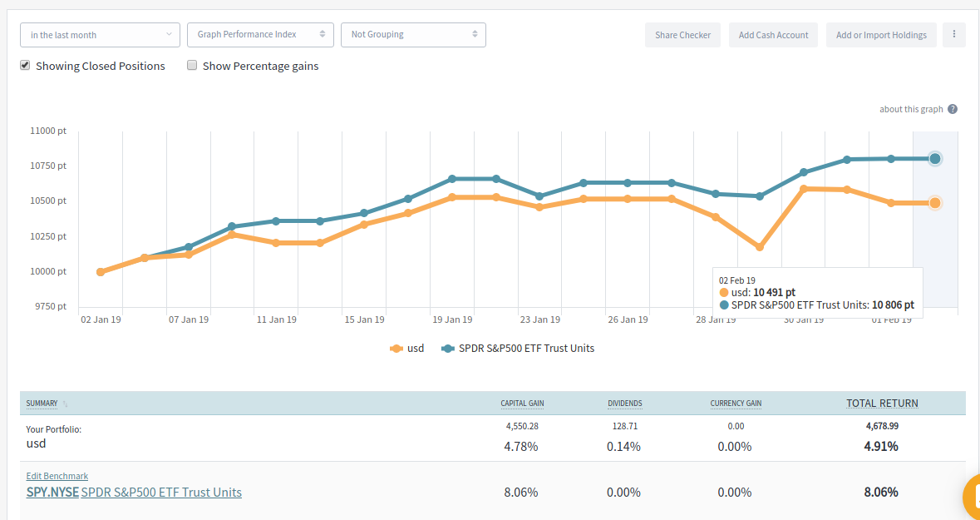
Task: Click the CAPITAL GAIN column header
Action: click(x=522, y=404)
